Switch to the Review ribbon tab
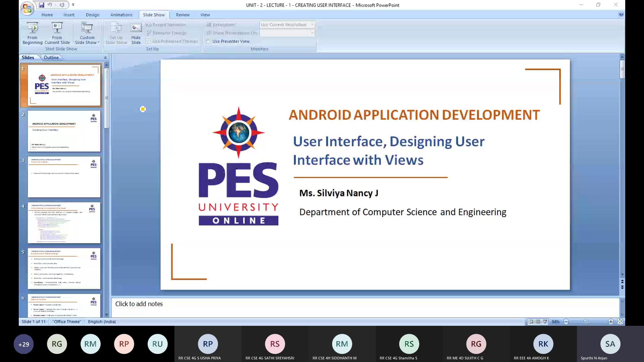The image size is (644, 362). [183, 15]
